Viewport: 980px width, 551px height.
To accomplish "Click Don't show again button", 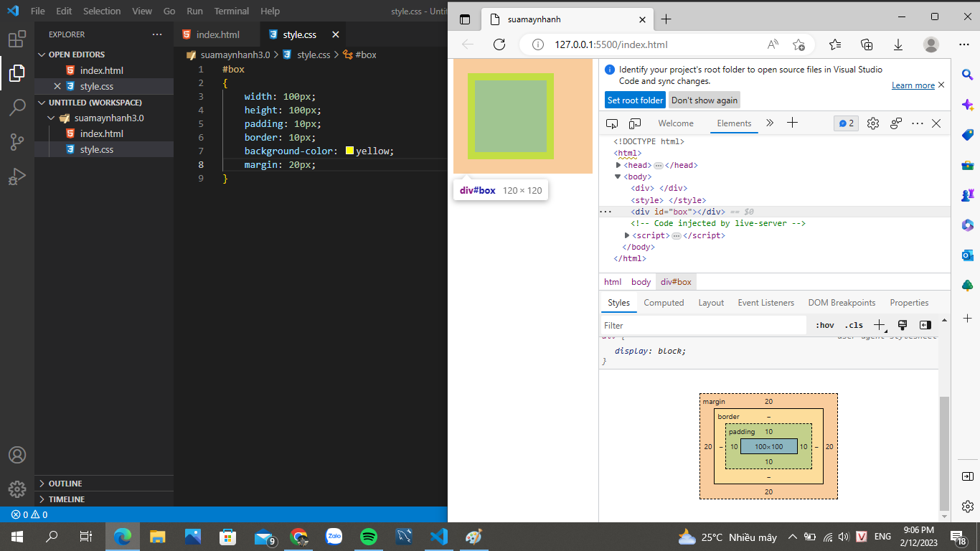I will (705, 100).
